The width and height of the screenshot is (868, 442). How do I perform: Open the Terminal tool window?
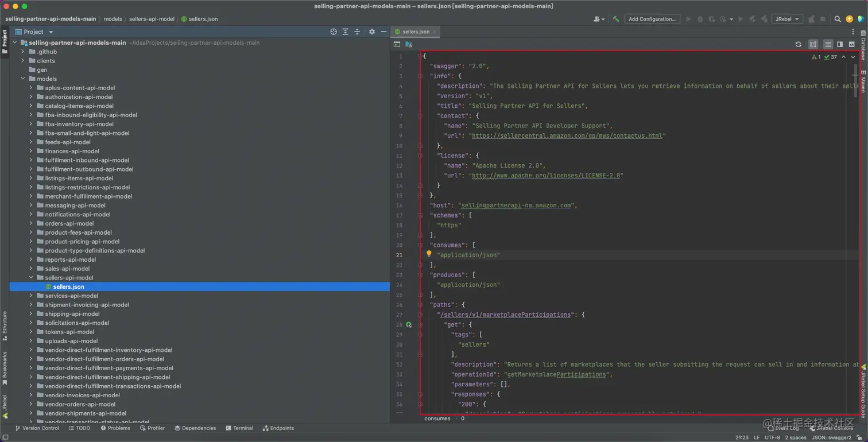tap(239, 428)
